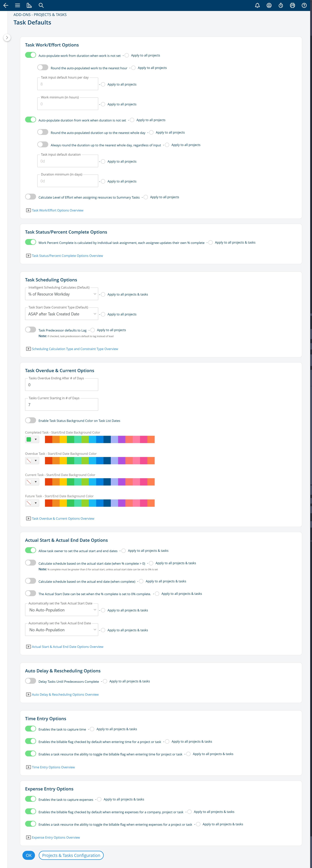Viewport: 312px width, 868px height.
Task: Pick dark blue swatch in Current Task color row
Action: point(107,482)
